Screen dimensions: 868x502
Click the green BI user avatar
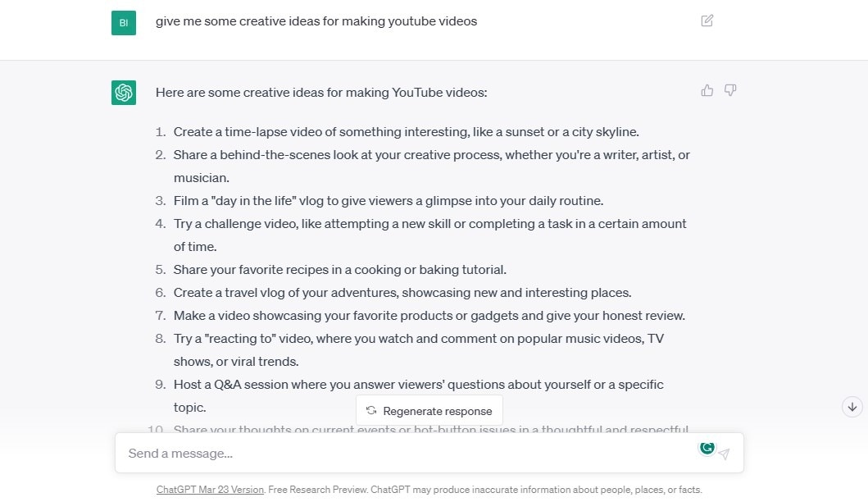(124, 23)
